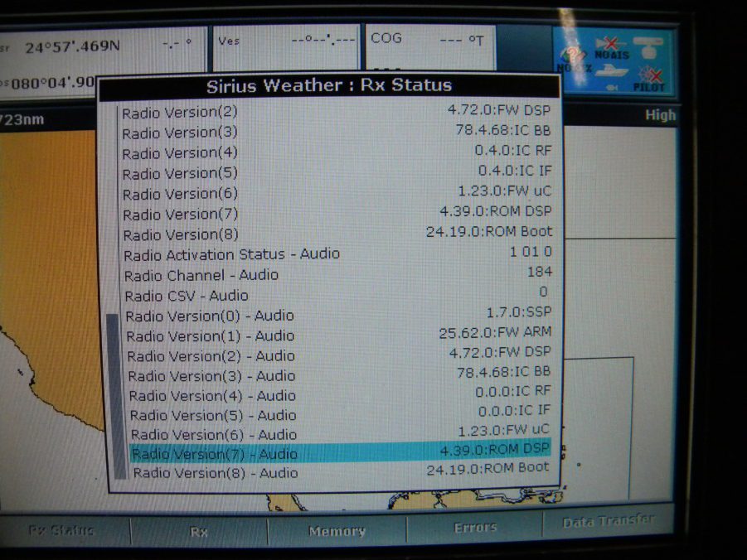Click the radar scanner status icon

649,47
